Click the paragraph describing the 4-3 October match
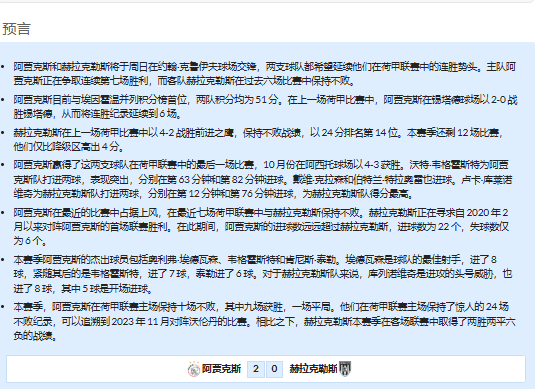This screenshot has width=535, height=389. [x=263, y=179]
